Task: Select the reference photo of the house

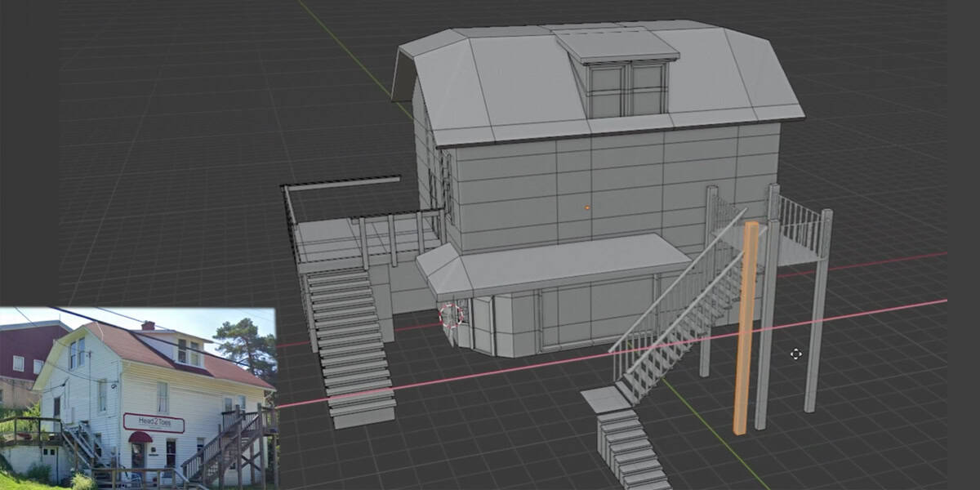Action: tap(137, 398)
